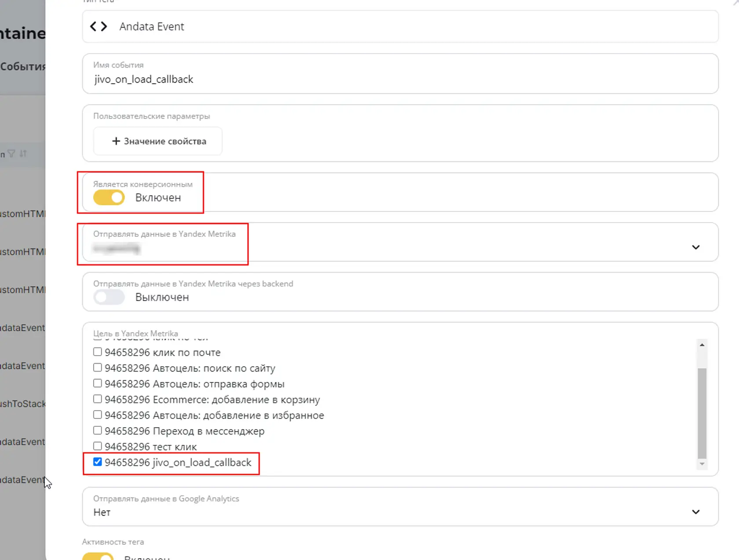Tick the Переход в мессенджер checkbox
This screenshot has width=739, height=560.
98,430
